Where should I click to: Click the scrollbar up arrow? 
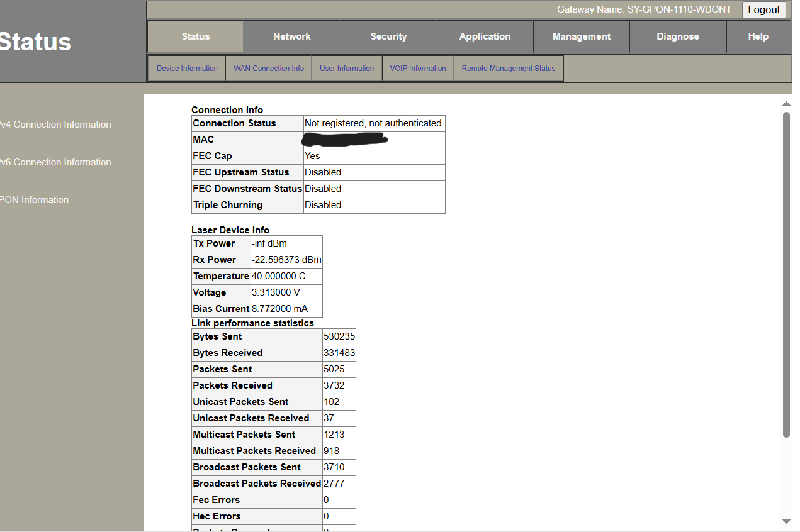pos(786,104)
